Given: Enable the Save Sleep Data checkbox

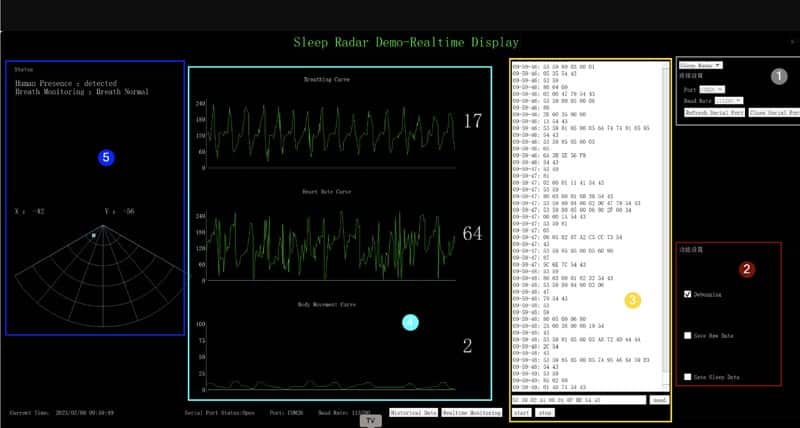Looking at the screenshot, I should pos(687,376).
